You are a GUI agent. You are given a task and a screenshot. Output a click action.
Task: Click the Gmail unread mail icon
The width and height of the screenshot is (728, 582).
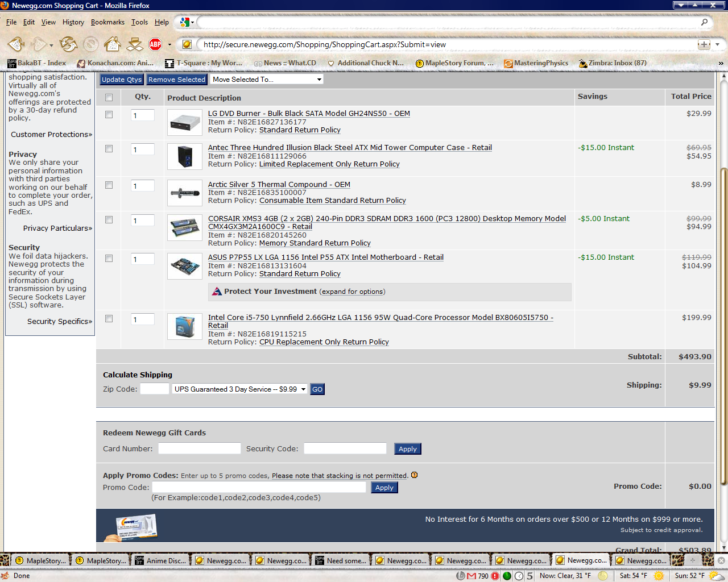[x=471, y=576]
